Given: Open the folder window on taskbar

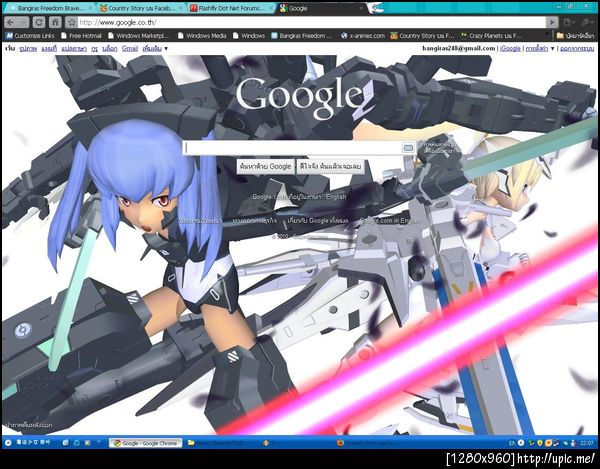Looking at the screenshot, I should coord(219,443).
